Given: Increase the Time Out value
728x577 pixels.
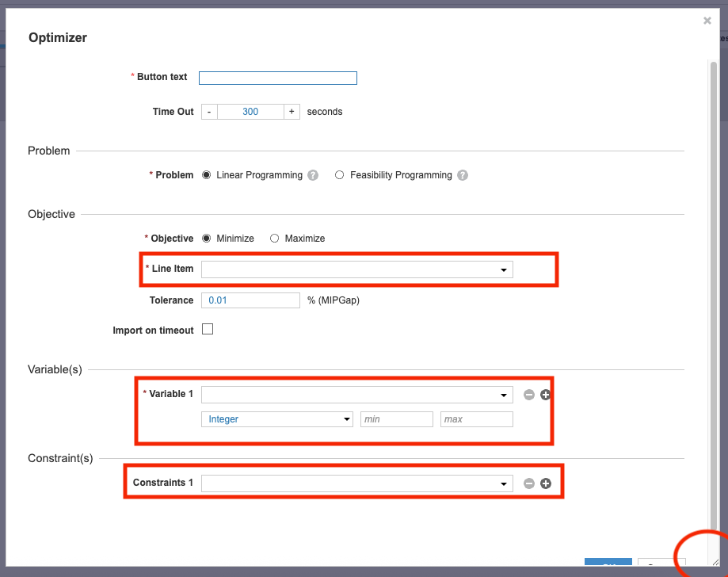Looking at the screenshot, I should tap(292, 112).
